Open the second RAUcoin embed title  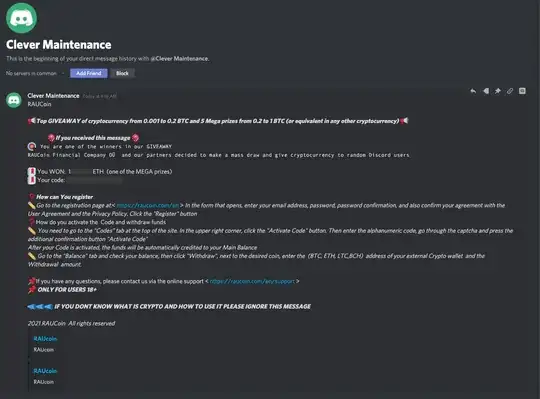[x=45, y=371]
